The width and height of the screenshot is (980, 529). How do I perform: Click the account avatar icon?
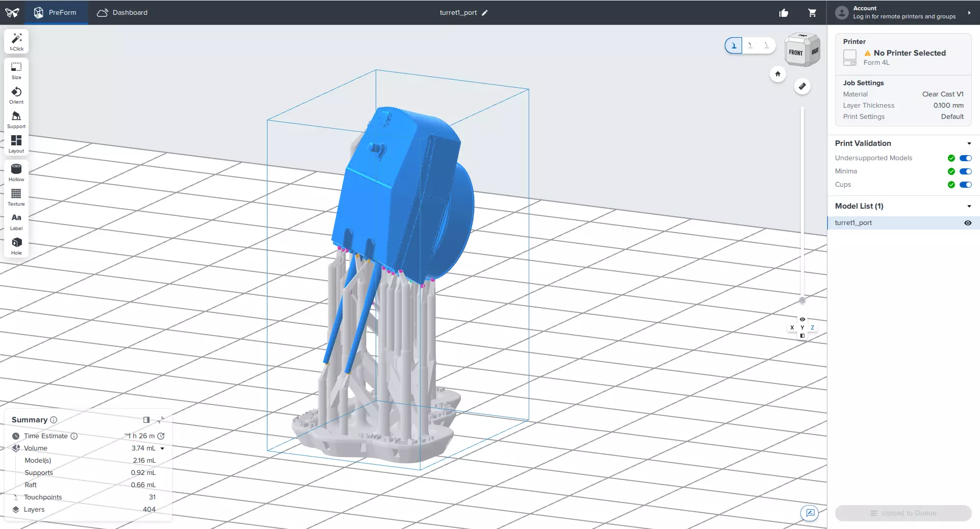[842, 13]
